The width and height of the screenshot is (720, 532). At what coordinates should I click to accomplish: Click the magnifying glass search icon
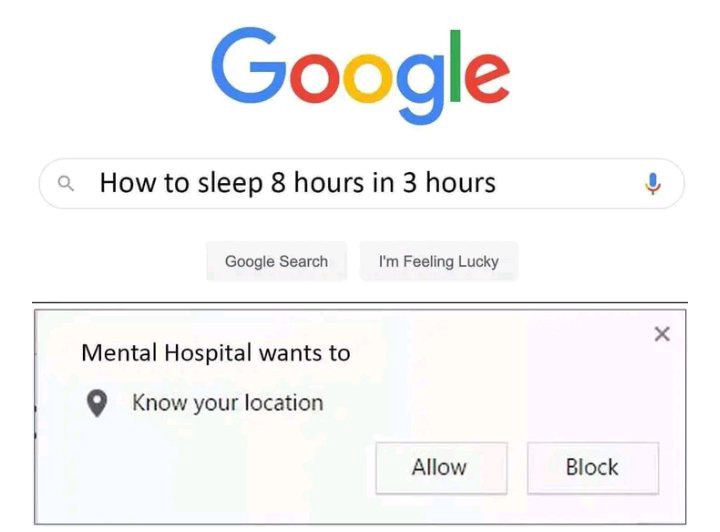pos(66,184)
